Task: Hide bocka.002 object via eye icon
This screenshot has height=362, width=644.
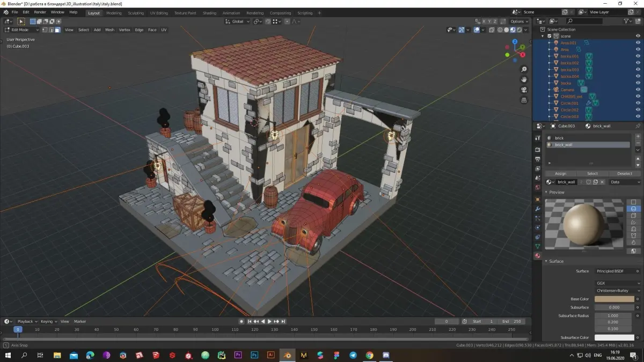Action: pyautogui.click(x=638, y=63)
